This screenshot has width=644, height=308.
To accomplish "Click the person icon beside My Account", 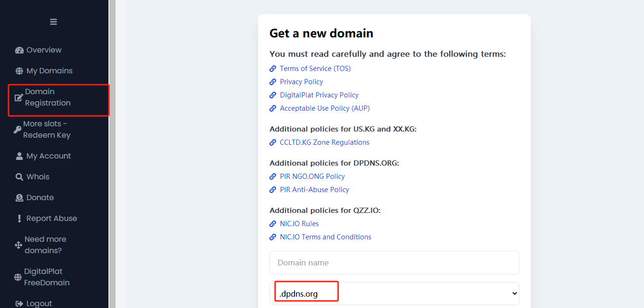I will pos(19,156).
